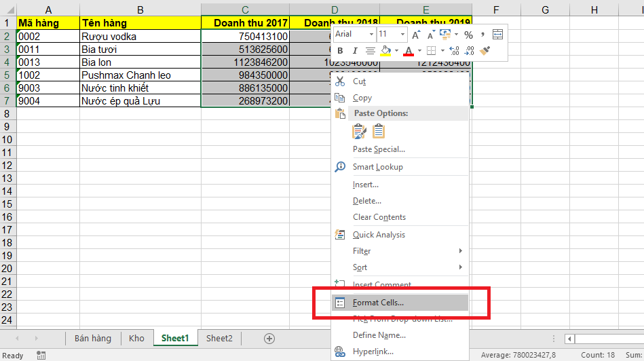Click the add new sheet plus button
The width and height of the screenshot is (644, 361).
coord(269,338)
